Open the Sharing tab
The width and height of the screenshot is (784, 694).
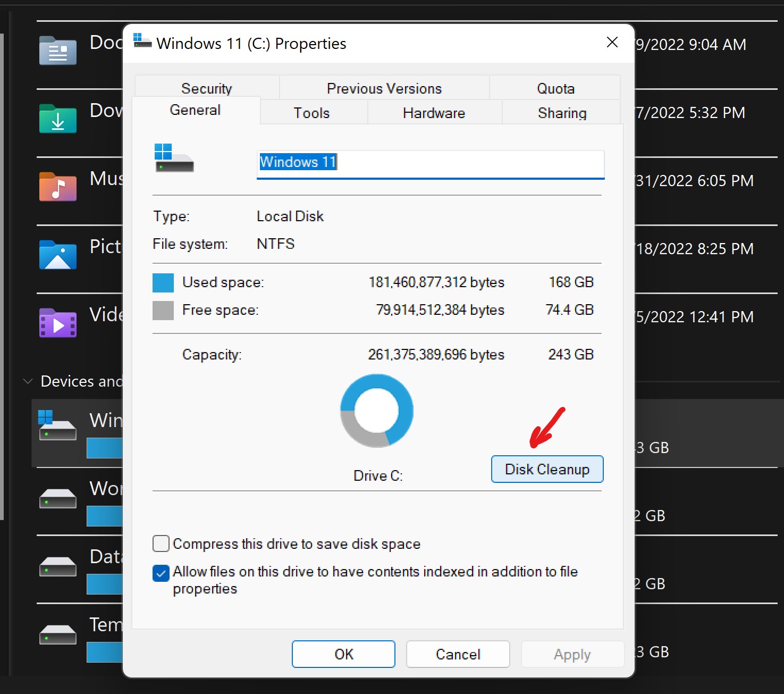(562, 112)
